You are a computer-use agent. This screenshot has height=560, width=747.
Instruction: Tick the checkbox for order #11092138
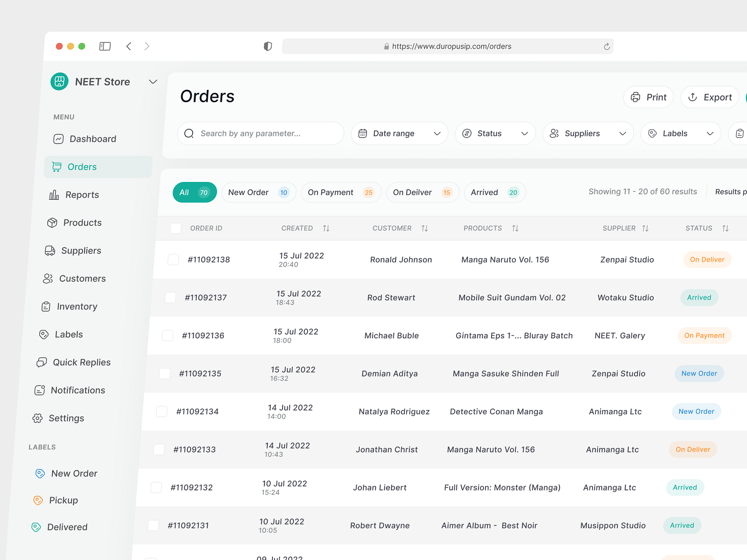pos(173,260)
